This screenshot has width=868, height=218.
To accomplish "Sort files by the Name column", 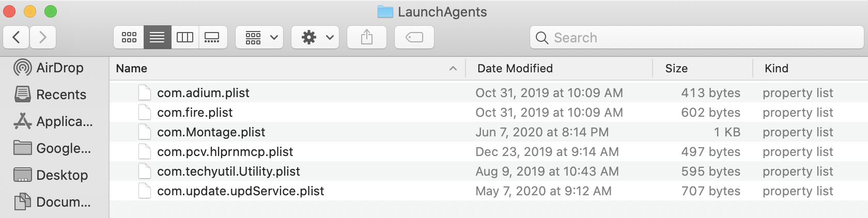I will [x=132, y=68].
